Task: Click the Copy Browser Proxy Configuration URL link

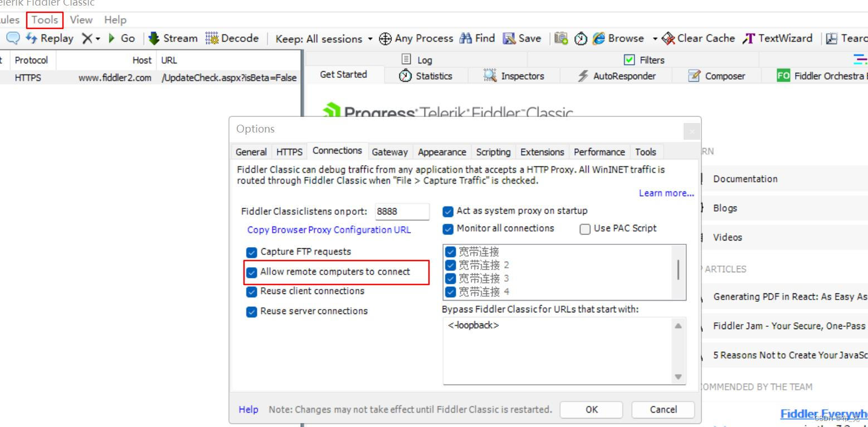Action: 329,229
